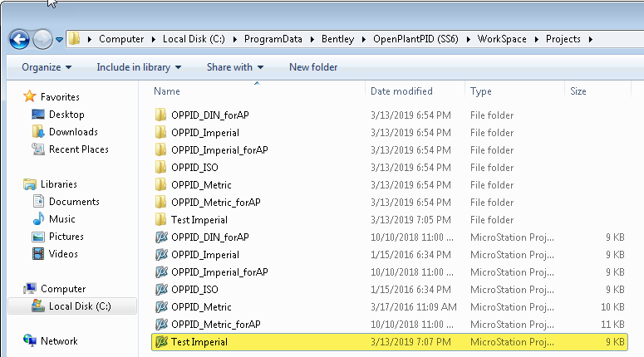Go to WorkSpace in the breadcrumb
The width and height of the screenshot is (644, 357).
[501, 39]
